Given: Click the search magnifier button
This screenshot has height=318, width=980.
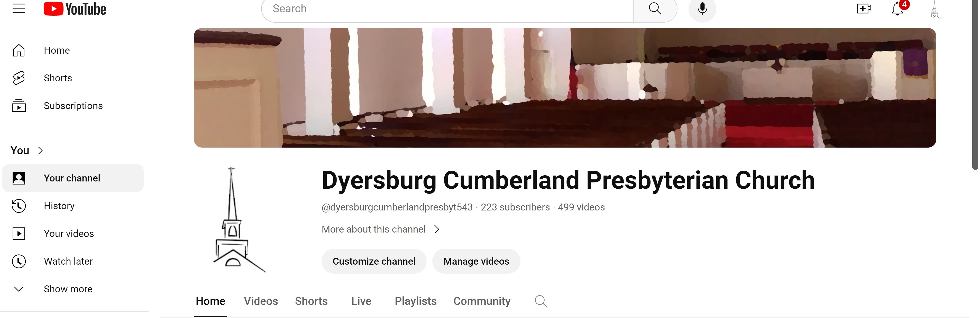Looking at the screenshot, I should 655,9.
